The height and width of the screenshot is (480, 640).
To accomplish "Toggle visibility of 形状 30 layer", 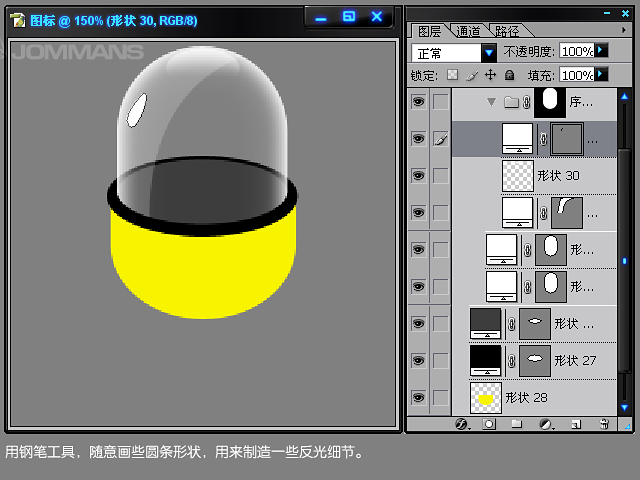I will [418, 175].
